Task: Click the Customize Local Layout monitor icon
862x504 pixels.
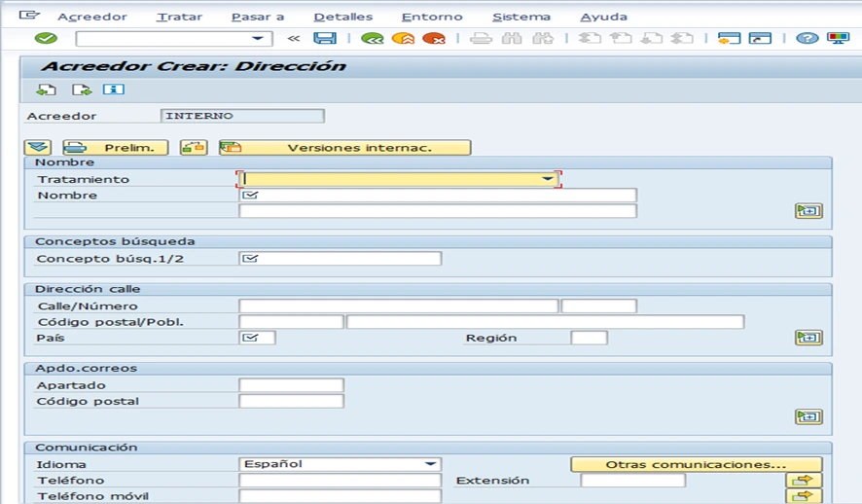Action: pyautogui.click(x=839, y=39)
